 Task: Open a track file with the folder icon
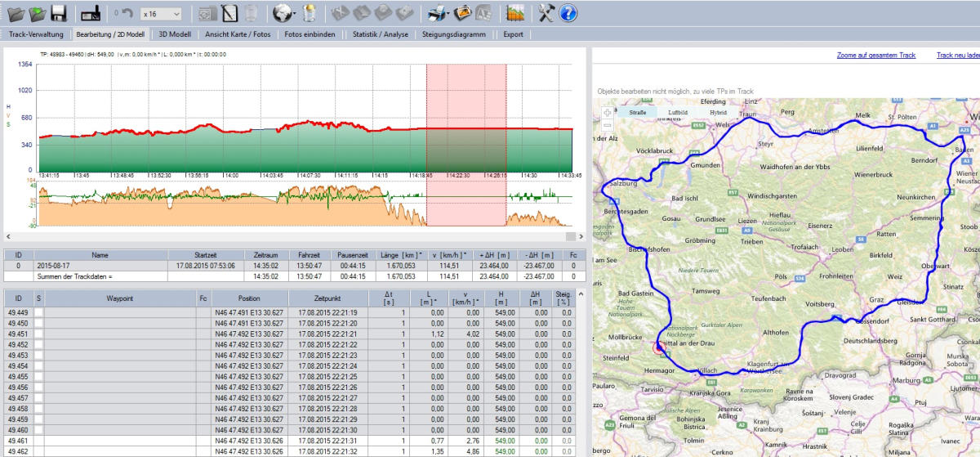pos(15,13)
